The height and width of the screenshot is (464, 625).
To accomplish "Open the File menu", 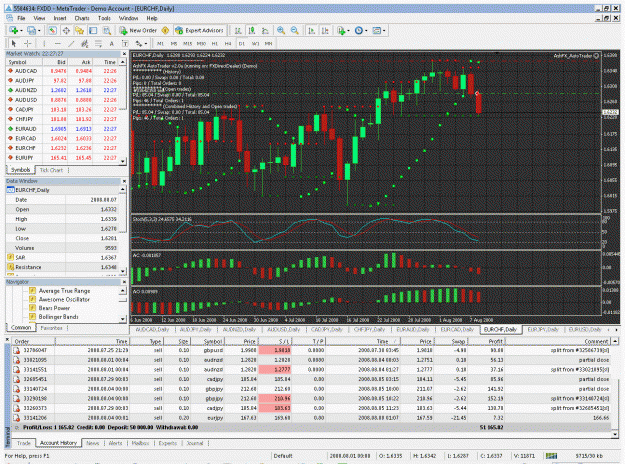I will click(x=21, y=18).
